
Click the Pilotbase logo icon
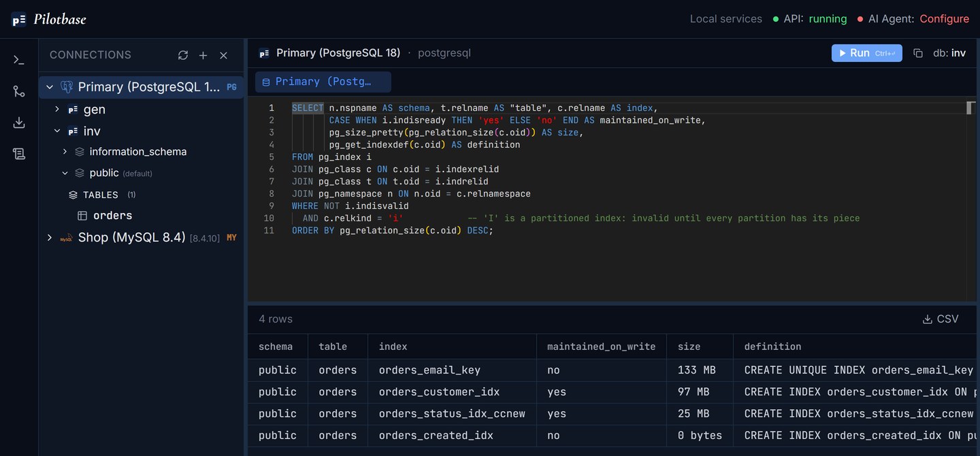point(18,19)
